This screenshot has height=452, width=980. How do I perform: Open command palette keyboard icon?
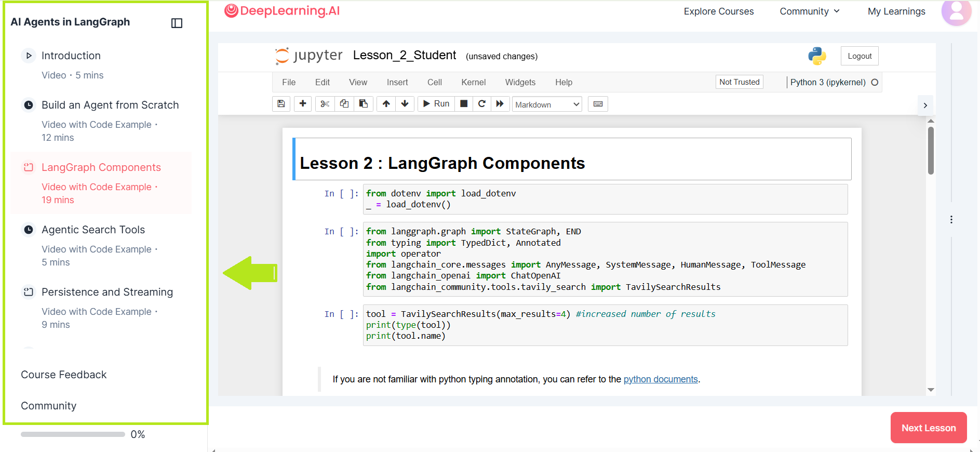coord(598,104)
